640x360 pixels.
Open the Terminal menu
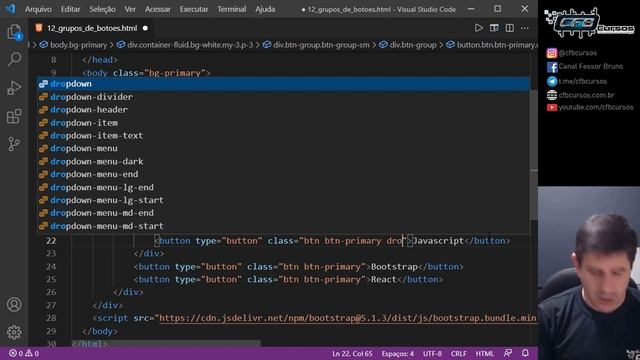click(231, 9)
